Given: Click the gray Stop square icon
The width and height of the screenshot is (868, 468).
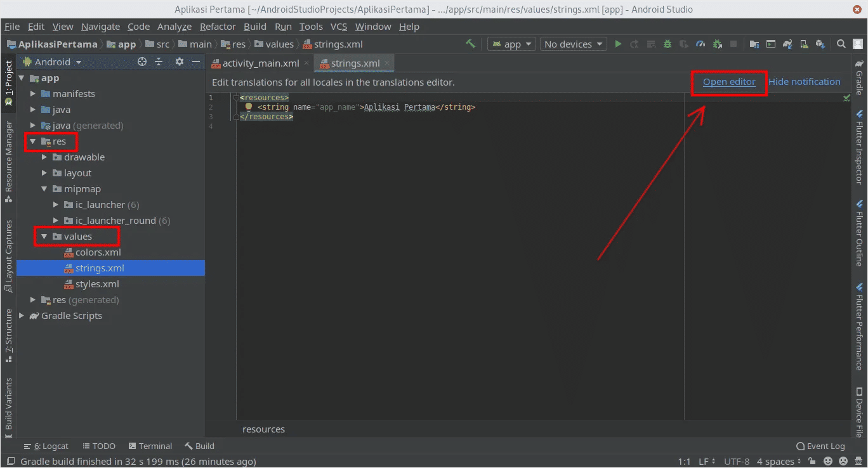Looking at the screenshot, I should tap(733, 44).
